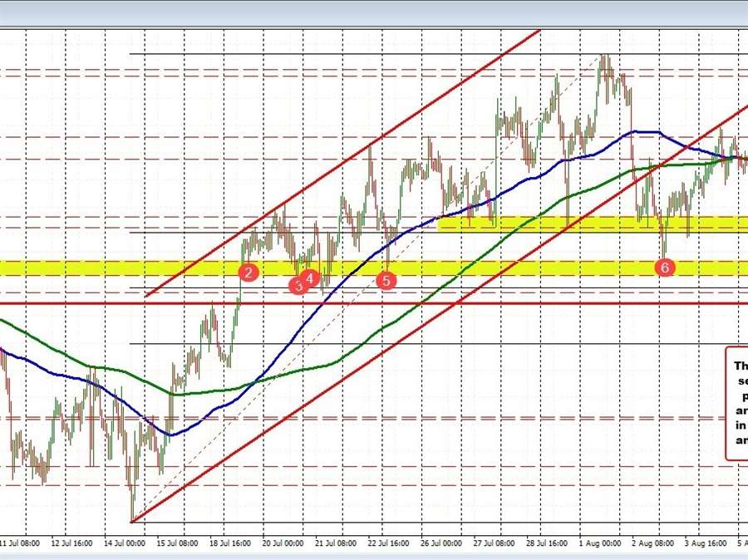Select the red circle marker labeled 4

[311, 278]
